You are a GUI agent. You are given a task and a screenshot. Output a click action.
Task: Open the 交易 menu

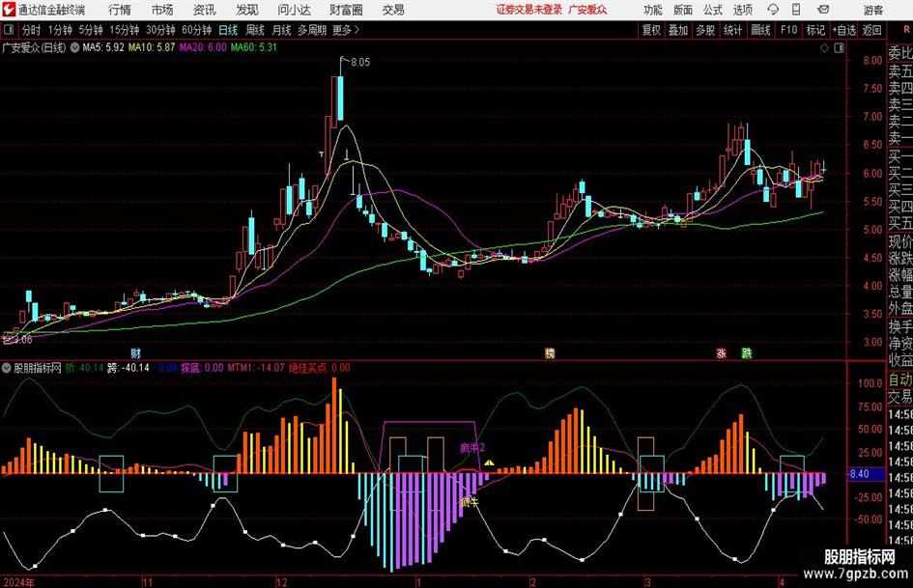[393, 10]
